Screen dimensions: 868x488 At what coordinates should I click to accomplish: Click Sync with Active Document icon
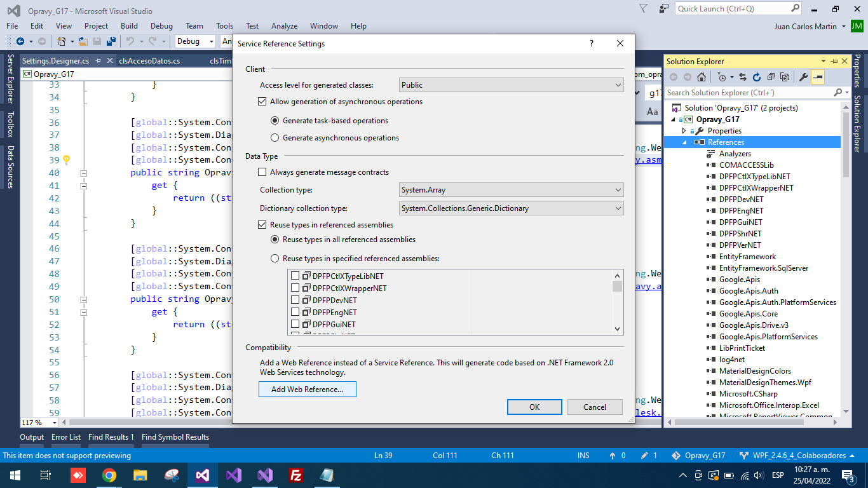click(x=742, y=77)
